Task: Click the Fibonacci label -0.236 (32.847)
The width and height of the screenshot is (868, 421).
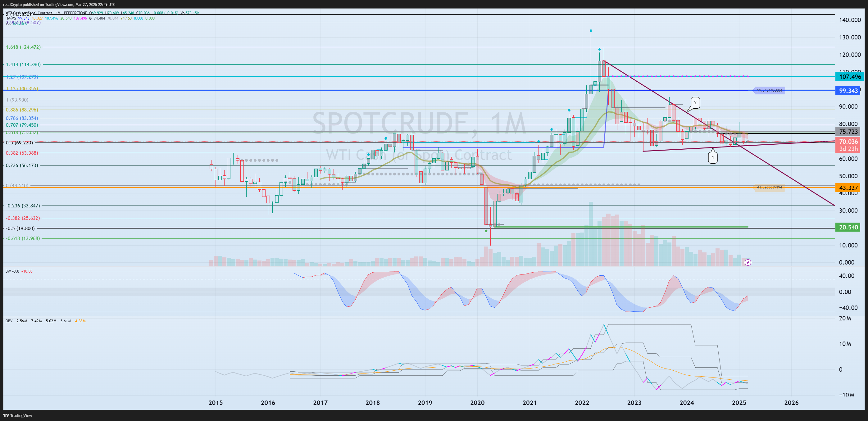Action: coord(23,206)
